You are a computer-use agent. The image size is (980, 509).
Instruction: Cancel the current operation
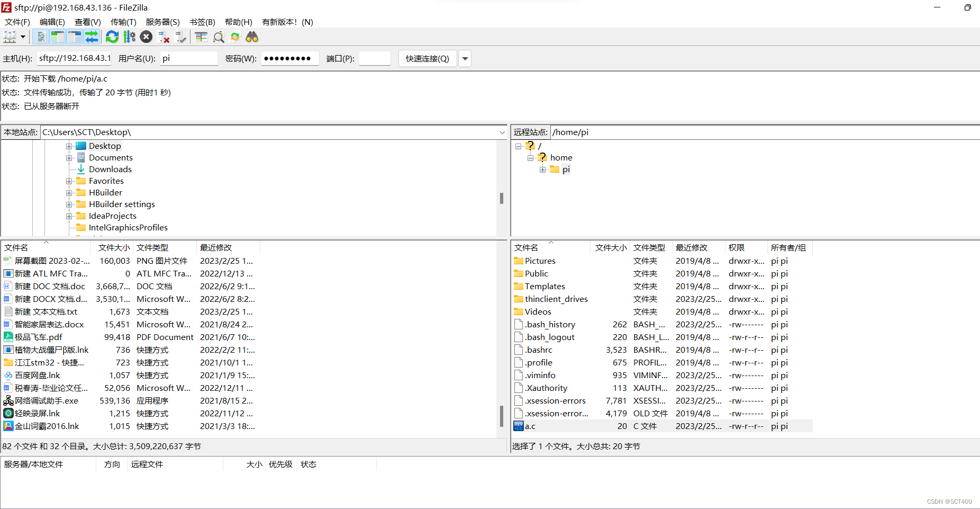click(x=147, y=37)
